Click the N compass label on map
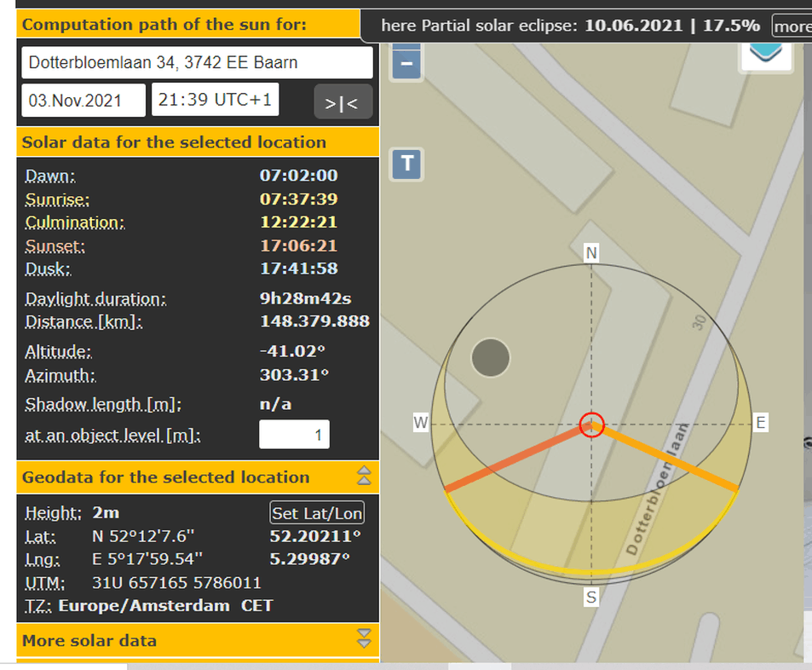Viewport: 812px width, 670px height. [591, 253]
